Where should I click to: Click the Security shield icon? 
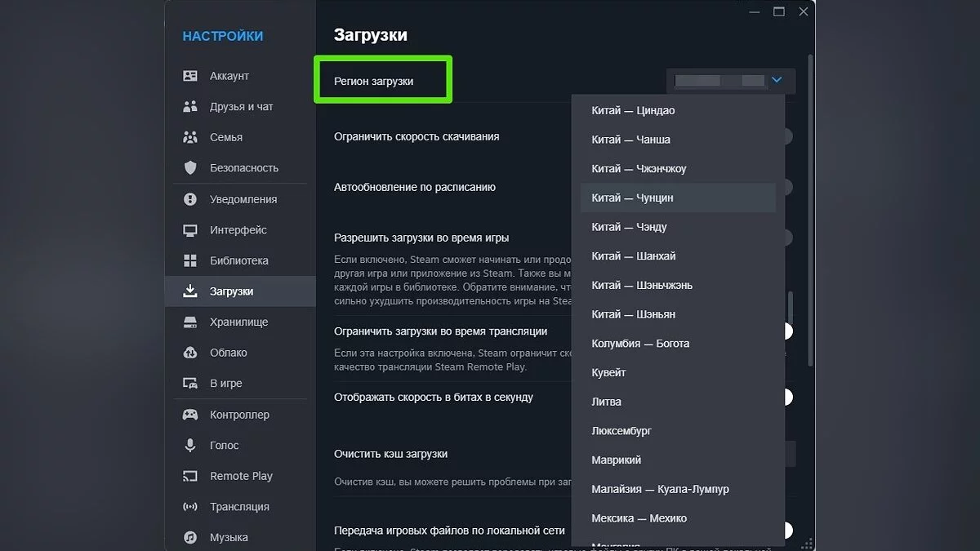click(x=190, y=168)
